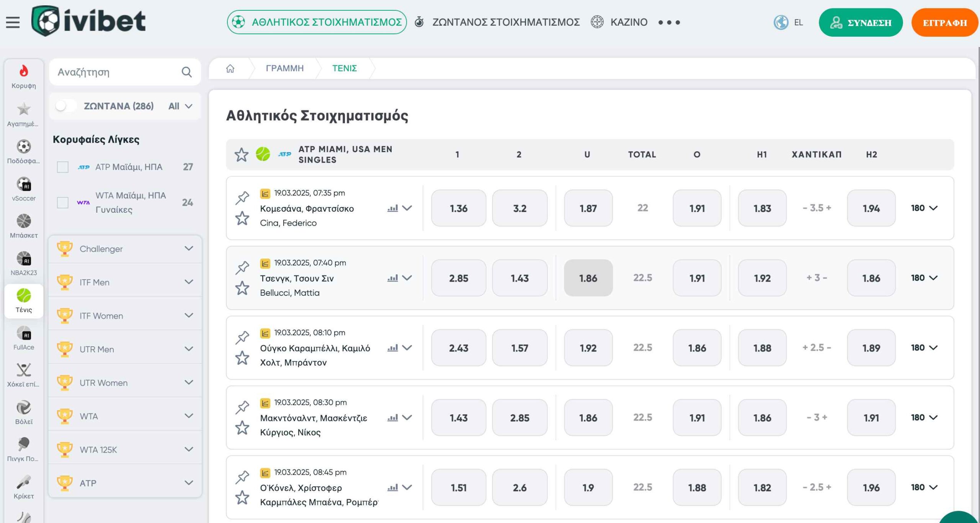Screen dimensions: 980x523
Task: Open the hamburger menu icon
Action: (13, 22)
